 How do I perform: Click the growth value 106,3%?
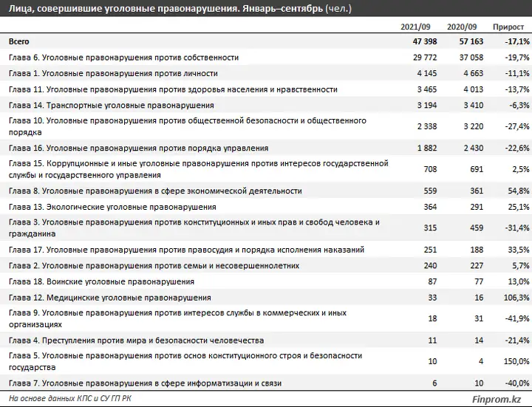click(x=516, y=298)
